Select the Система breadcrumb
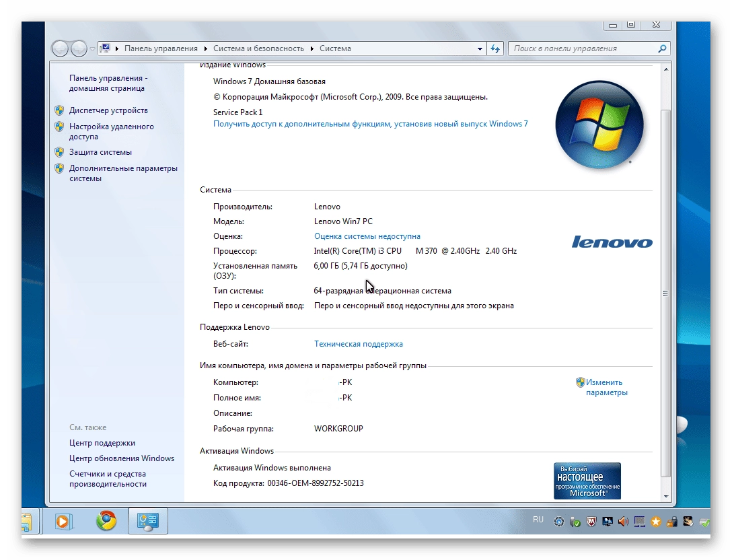Image resolution: width=732 pixels, height=560 pixels. point(335,48)
